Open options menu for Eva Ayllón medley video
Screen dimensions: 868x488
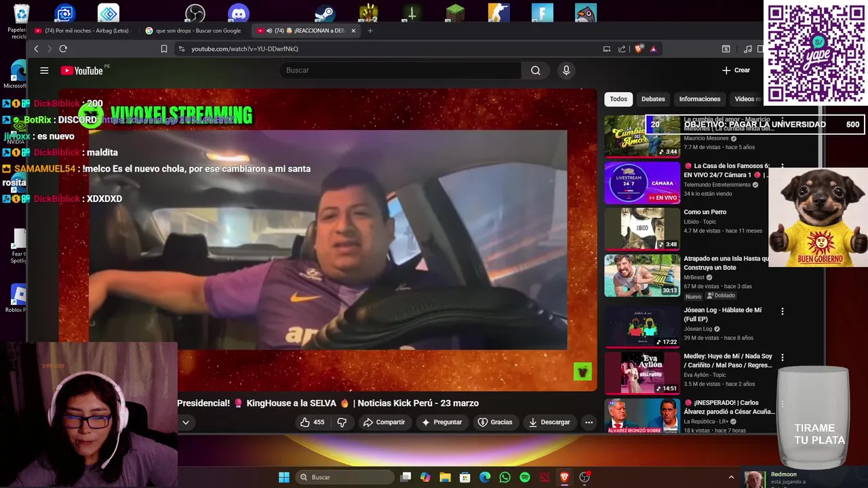(x=782, y=358)
